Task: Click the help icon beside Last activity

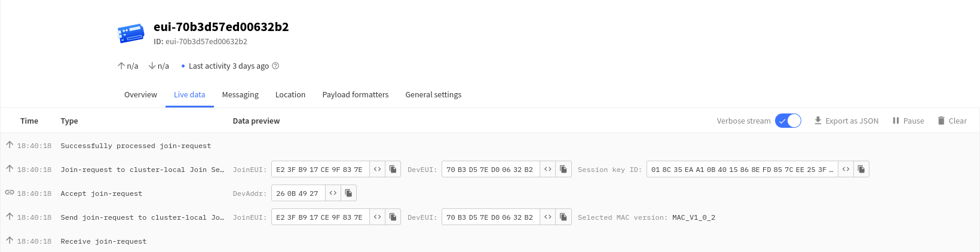Action: [x=275, y=66]
